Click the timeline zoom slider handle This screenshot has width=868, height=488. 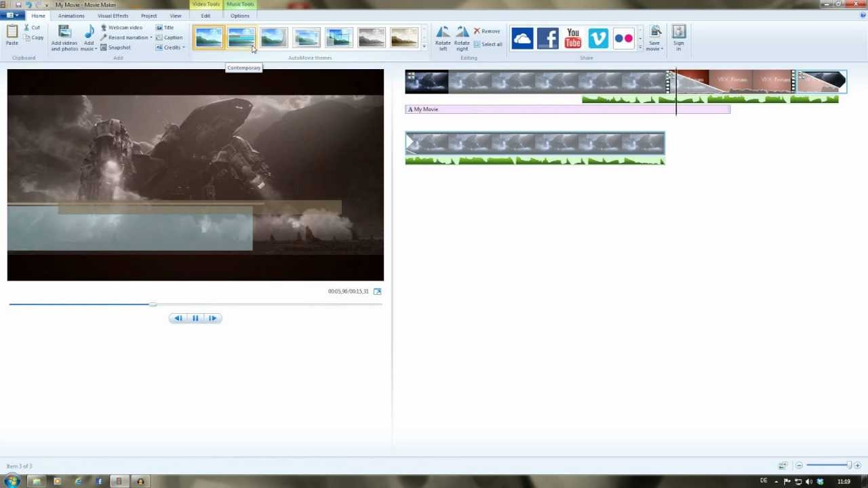(849, 465)
